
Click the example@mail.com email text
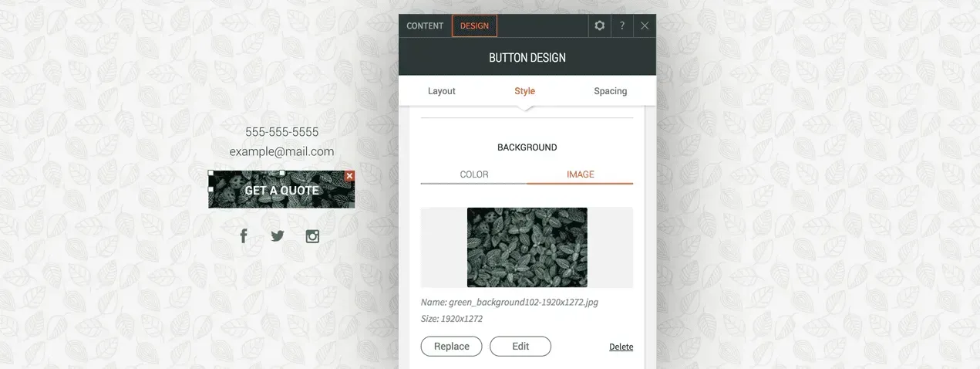pyautogui.click(x=282, y=151)
